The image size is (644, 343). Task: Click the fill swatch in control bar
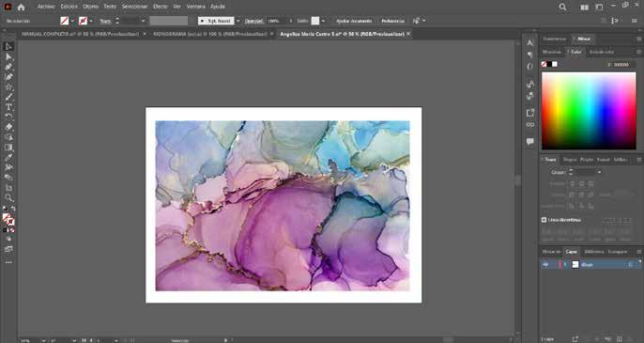click(65, 21)
